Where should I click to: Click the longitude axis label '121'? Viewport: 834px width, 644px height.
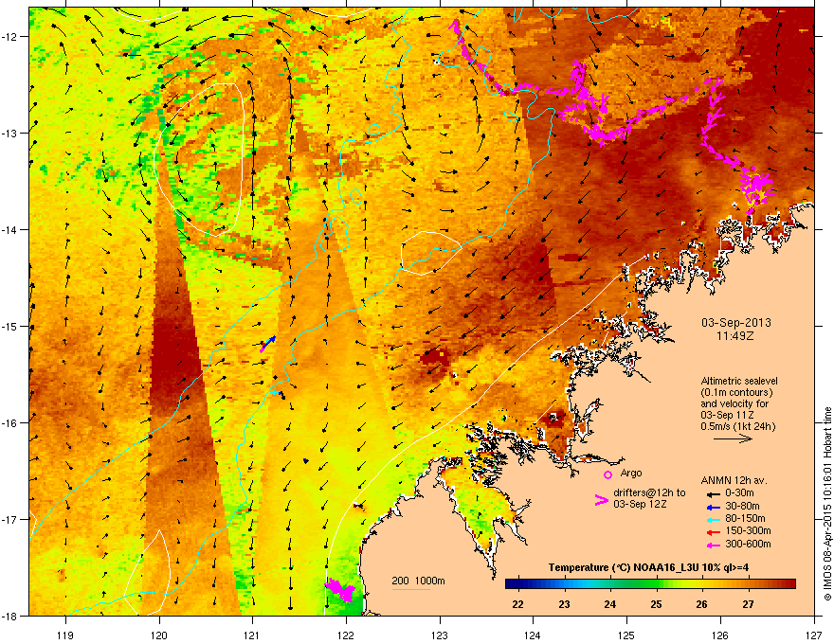(253, 635)
